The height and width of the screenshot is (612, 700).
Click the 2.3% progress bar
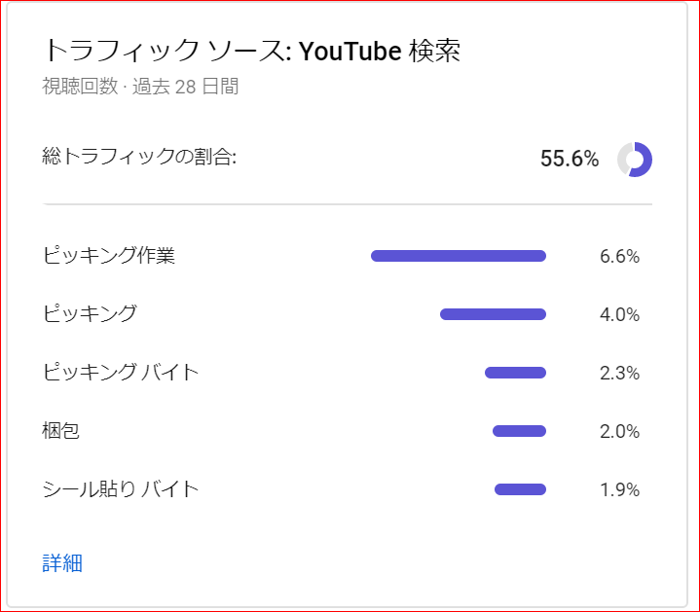coord(515,373)
